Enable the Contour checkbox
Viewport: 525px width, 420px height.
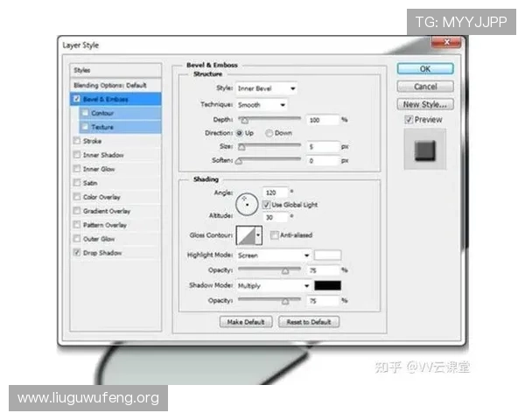[85, 113]
